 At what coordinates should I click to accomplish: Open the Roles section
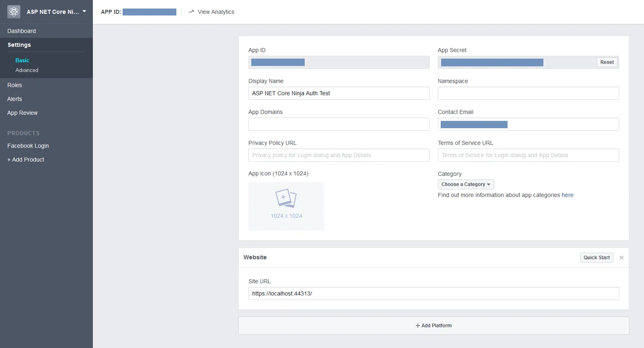coord(15,85)
